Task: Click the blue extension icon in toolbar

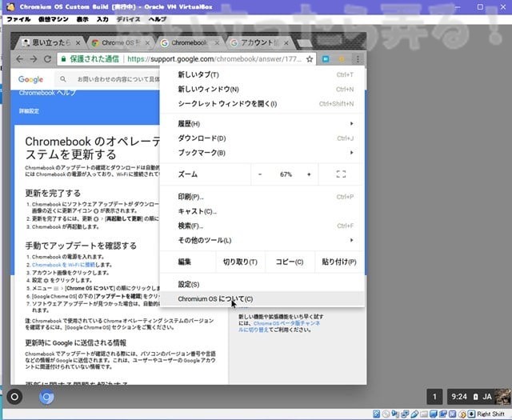Action: (326, 59)
